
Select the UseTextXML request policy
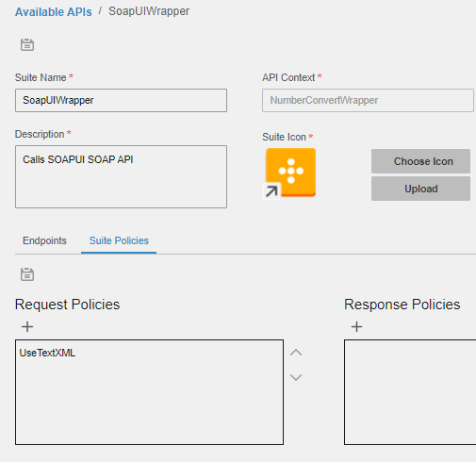click(x=47, y=353)
